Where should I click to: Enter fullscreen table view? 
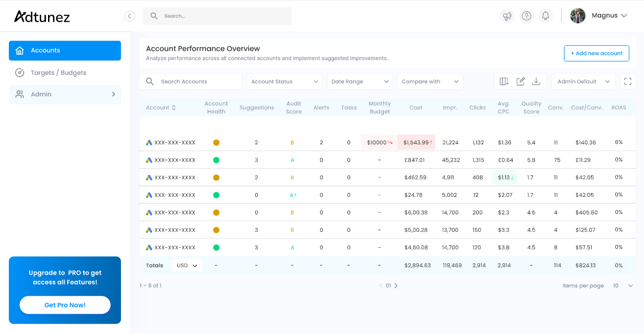[x=627, y=82]
